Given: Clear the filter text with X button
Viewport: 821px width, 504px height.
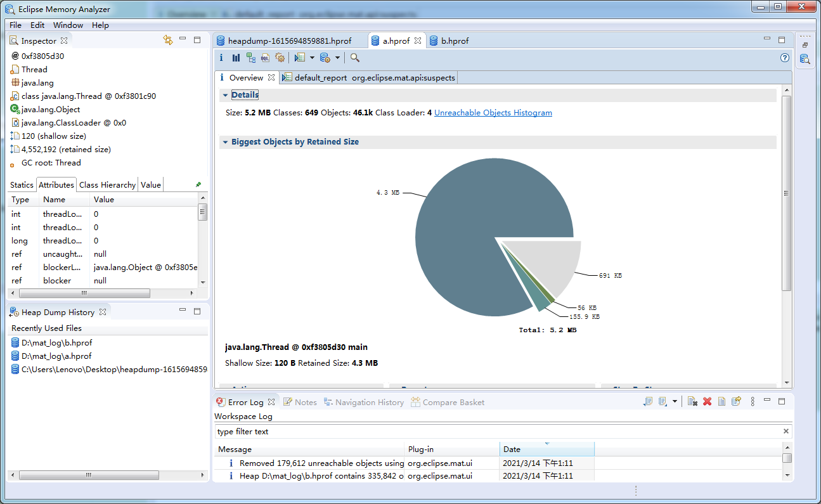Looking at the screenshot, I should [x=786, y=431].
